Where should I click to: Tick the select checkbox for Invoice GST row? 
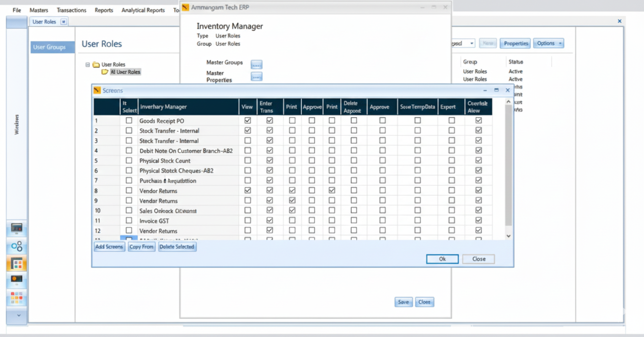coord(129,221)
